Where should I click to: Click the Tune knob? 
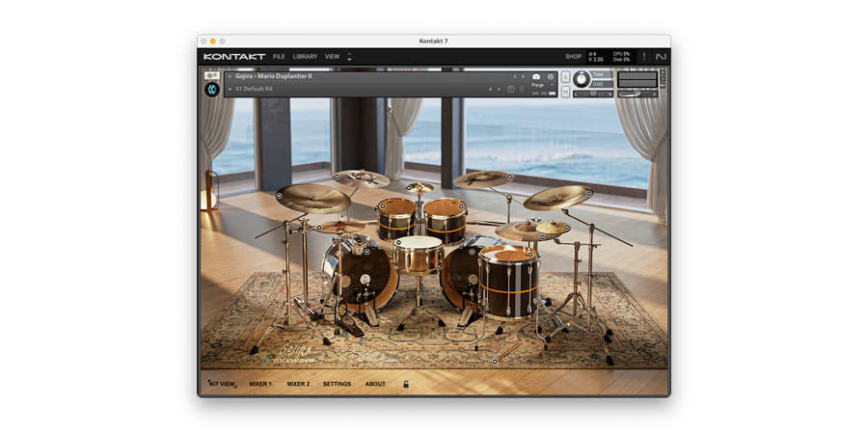pos(581,80)
